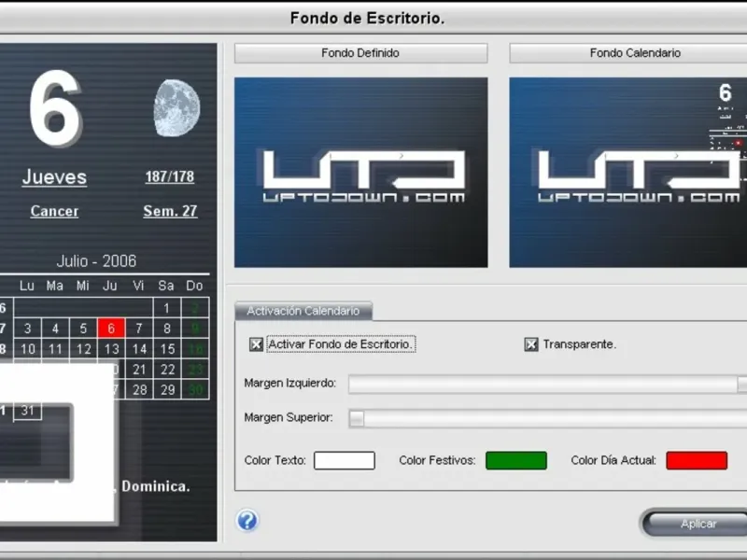Click the Fondo Definido button
The width and height of the screenshot is (747, 560).
coord(360,53)
